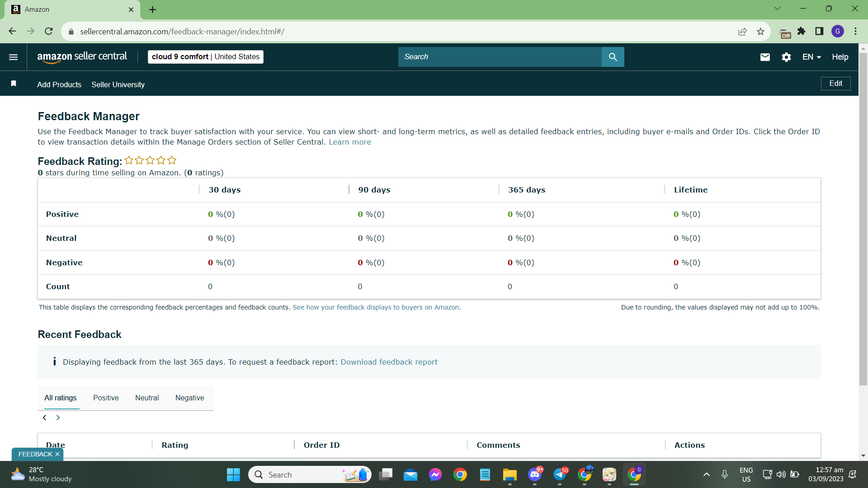
Task: Open the browser extensions puzzle icon
Action: pyautogui.click(x=801, y=31)
